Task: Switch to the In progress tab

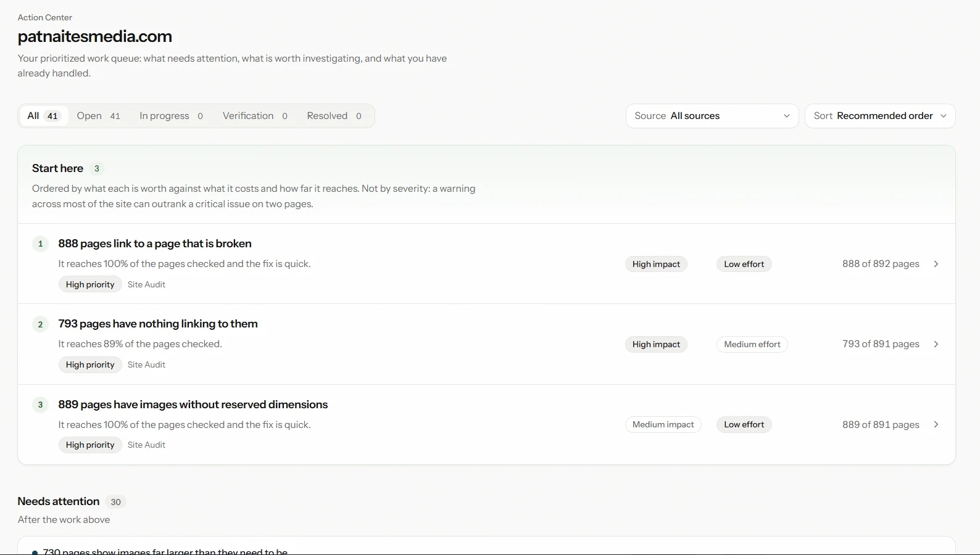Action: click(x=171, y=116)
